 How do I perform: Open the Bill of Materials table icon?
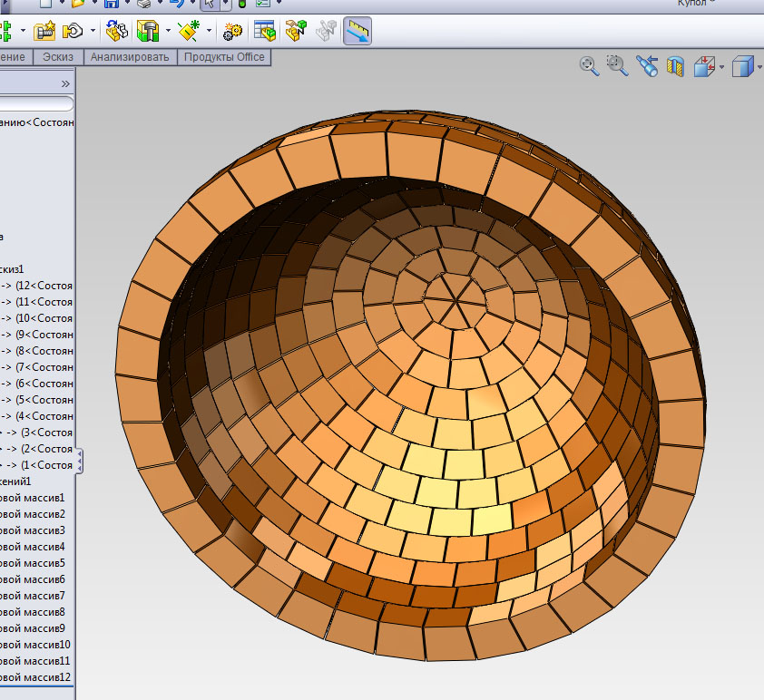tap(265, 32)
